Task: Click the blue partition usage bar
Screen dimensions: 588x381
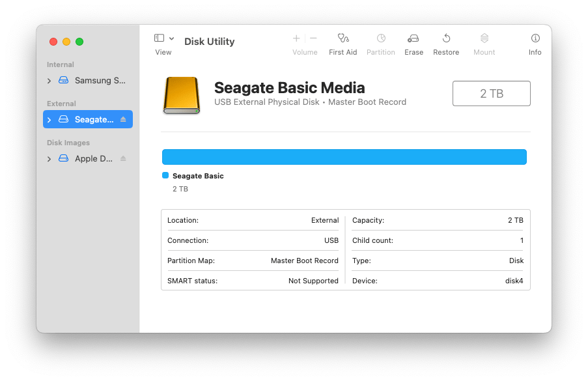Action: coord(344,157)
